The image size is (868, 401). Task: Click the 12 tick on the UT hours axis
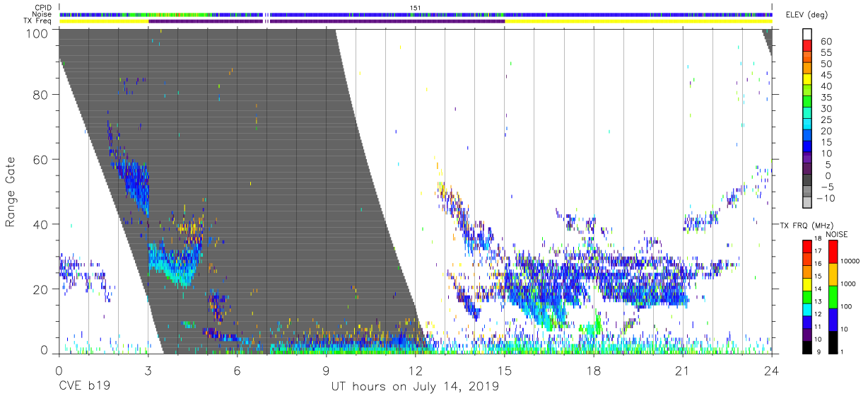415,371
